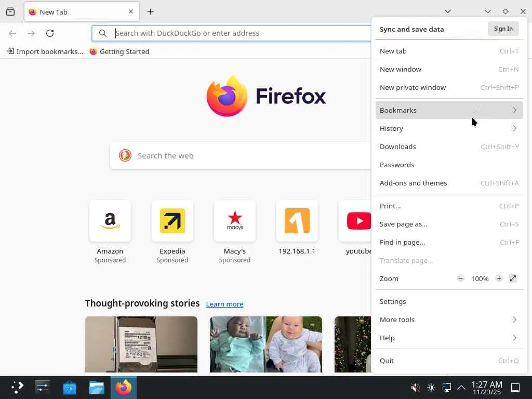Click the DuckDuckGo icon in the web search box
This screenshot has width=532, height=399.
[x=125, y=156]
